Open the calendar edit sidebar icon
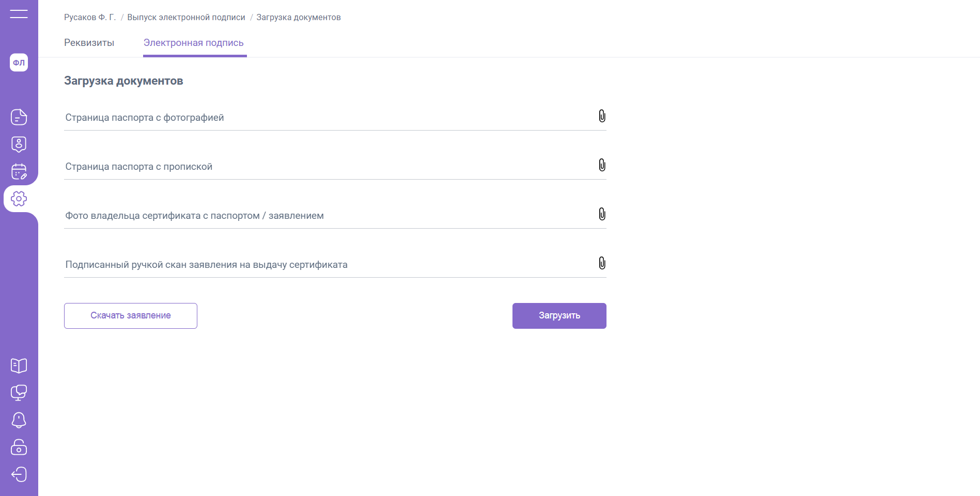Screen dimensions: 980x496 (19, 171)
